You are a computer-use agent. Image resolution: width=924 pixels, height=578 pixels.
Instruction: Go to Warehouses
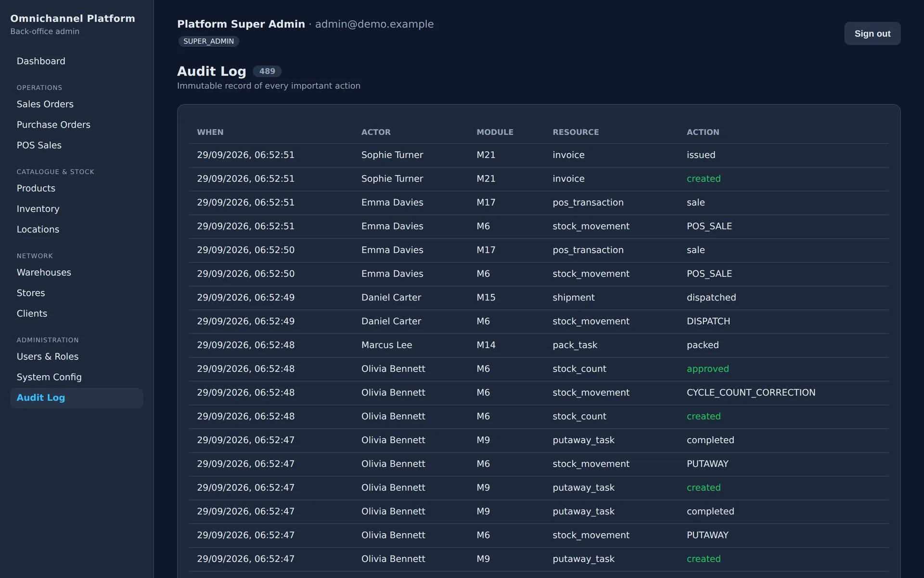click(x=77, y=272)
